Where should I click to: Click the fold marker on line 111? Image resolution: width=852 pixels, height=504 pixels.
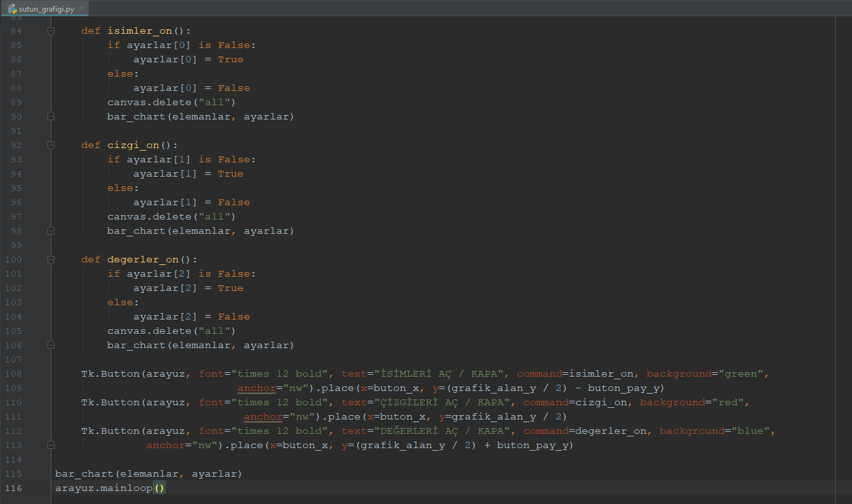pyautogui.click(x=51, y=417)
